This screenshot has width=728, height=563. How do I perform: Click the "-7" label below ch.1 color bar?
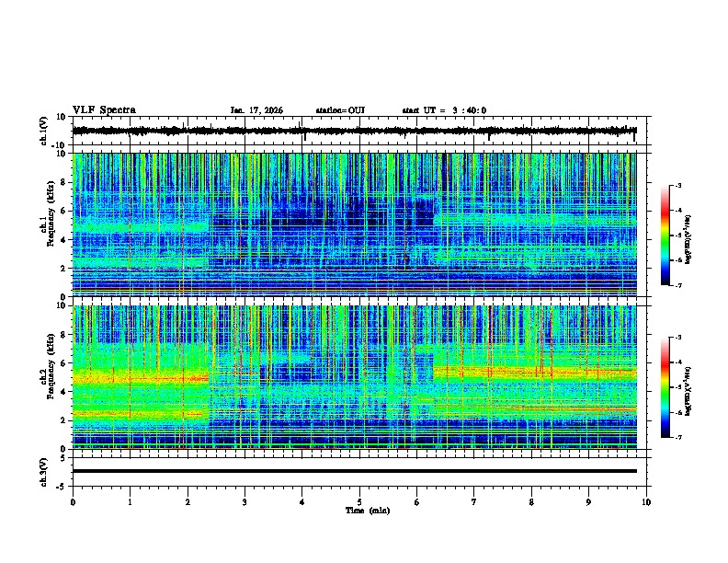677,285
